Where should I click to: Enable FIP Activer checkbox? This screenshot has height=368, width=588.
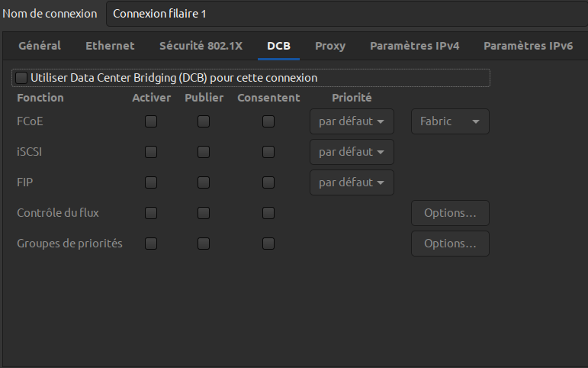[x=151, y=182]
